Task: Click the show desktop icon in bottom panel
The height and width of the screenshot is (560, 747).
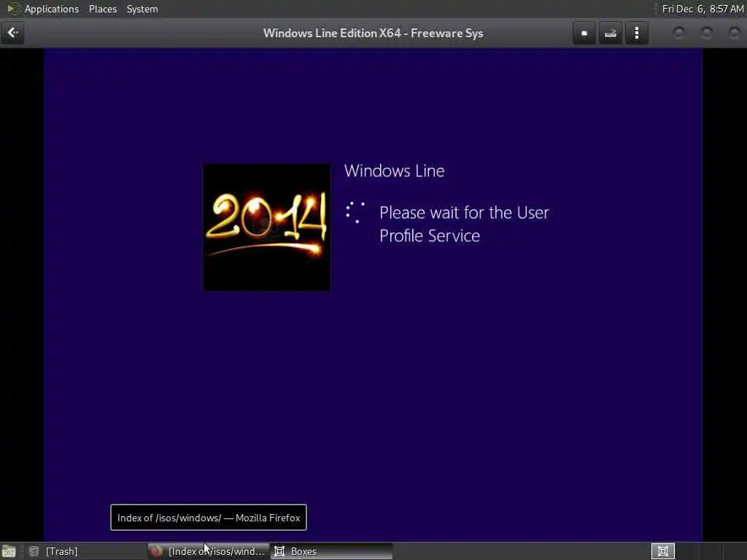Action: tap(9, 551)
